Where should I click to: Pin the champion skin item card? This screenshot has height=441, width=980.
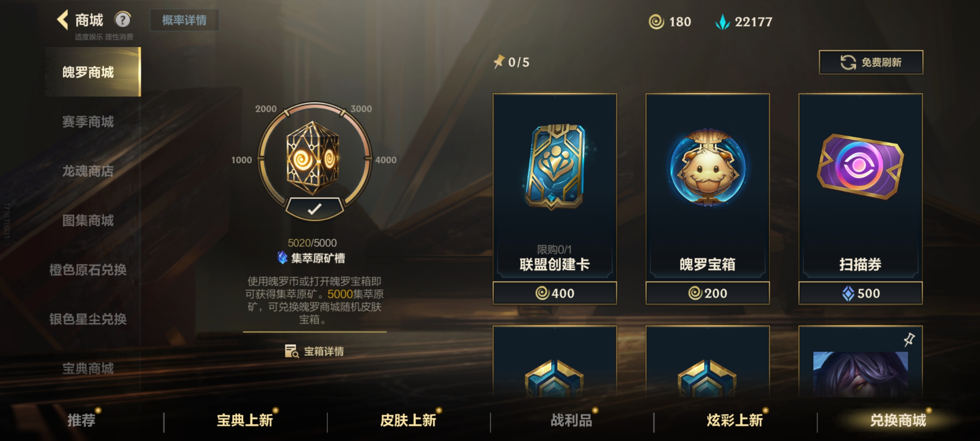909,340
